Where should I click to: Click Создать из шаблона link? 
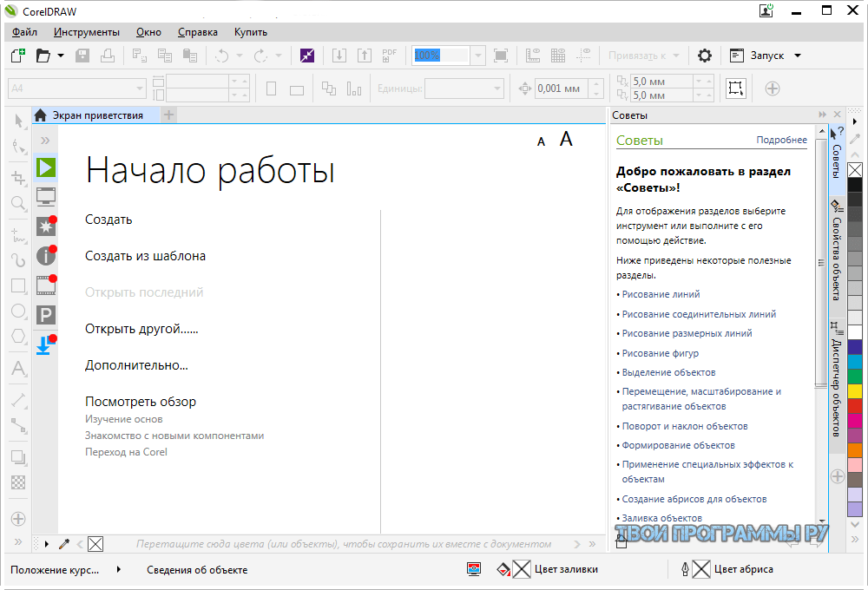click(x=145, y=256)
